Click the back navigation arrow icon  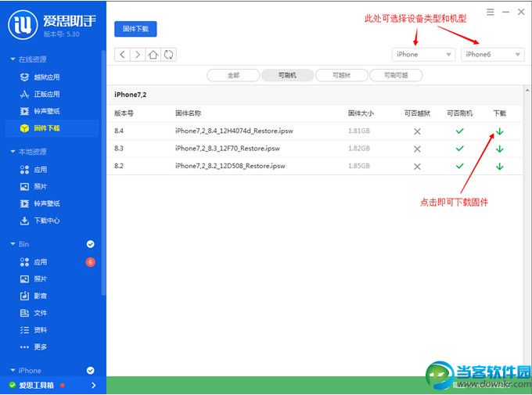click(122, 54)
